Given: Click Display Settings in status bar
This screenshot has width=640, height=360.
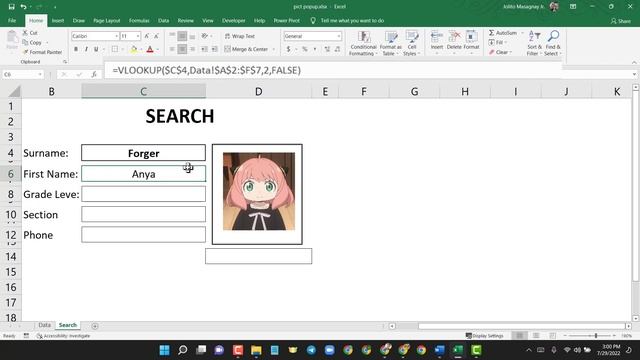Looking at the screenshot, I should pyautogui.click(x=484, y=336).
